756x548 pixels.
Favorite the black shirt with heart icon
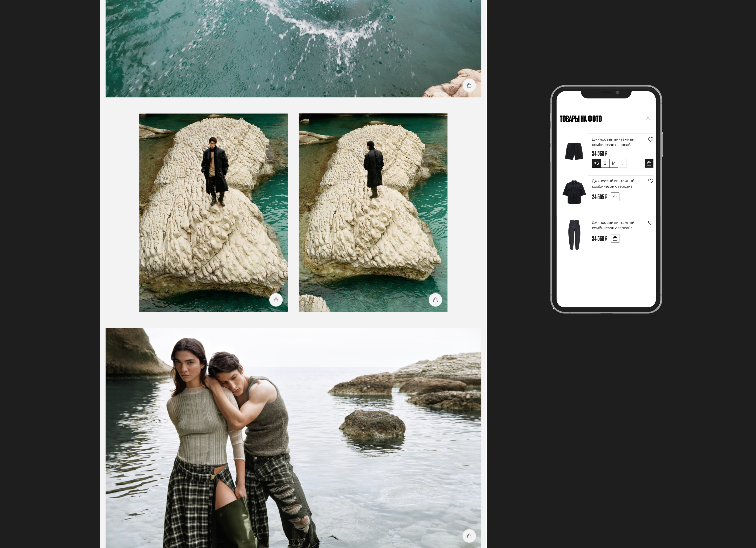click(650, 181)
